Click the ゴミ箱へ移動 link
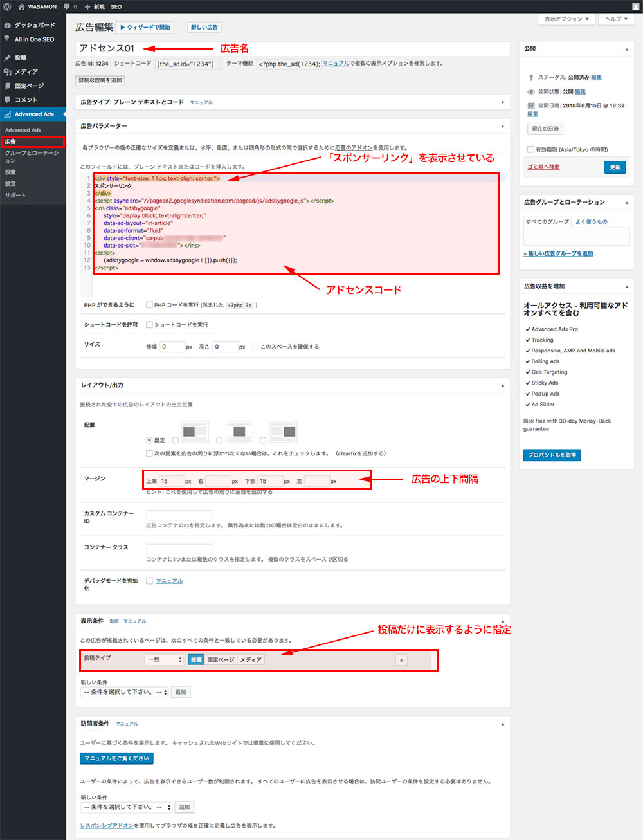Screen dimensions: 643x840 [543, 167]
